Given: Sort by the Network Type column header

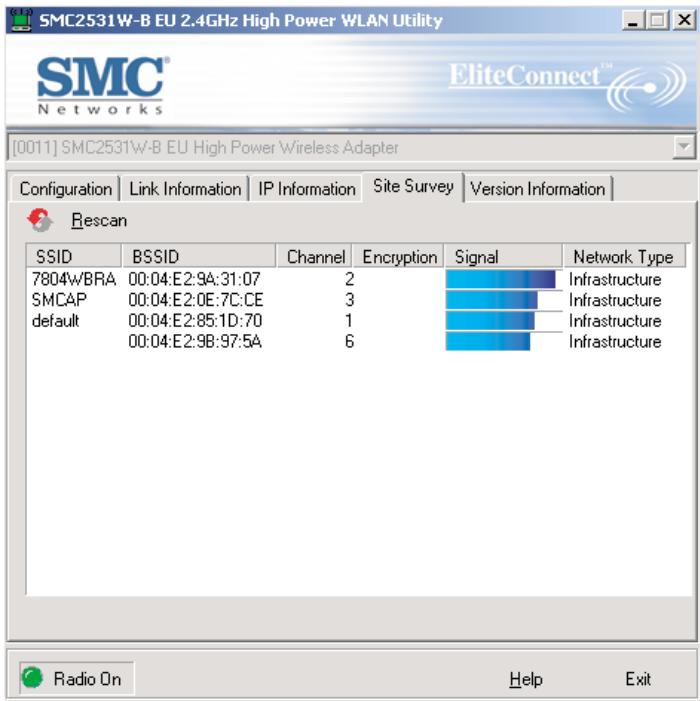Looking at the screenshot, I should click(x=624, y=256).
